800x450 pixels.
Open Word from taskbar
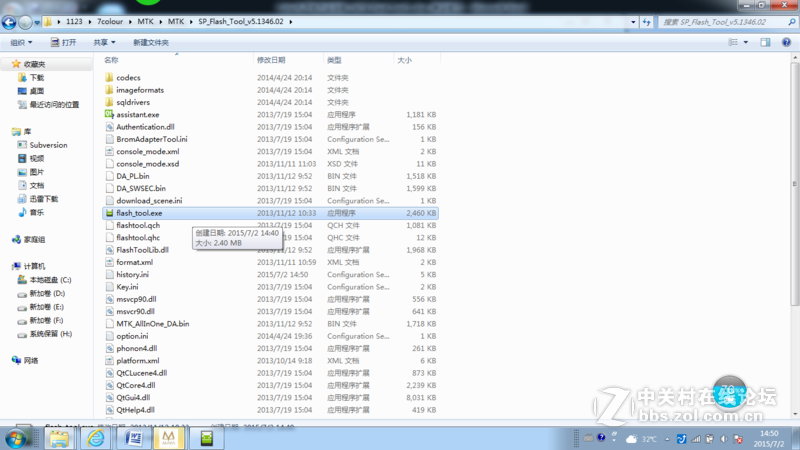point(133,438)
